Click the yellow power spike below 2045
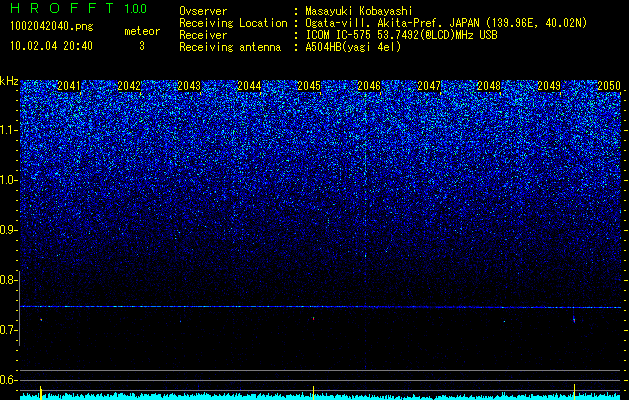The height and width of the screenshot is (400, 629). [x=313, y=392]
